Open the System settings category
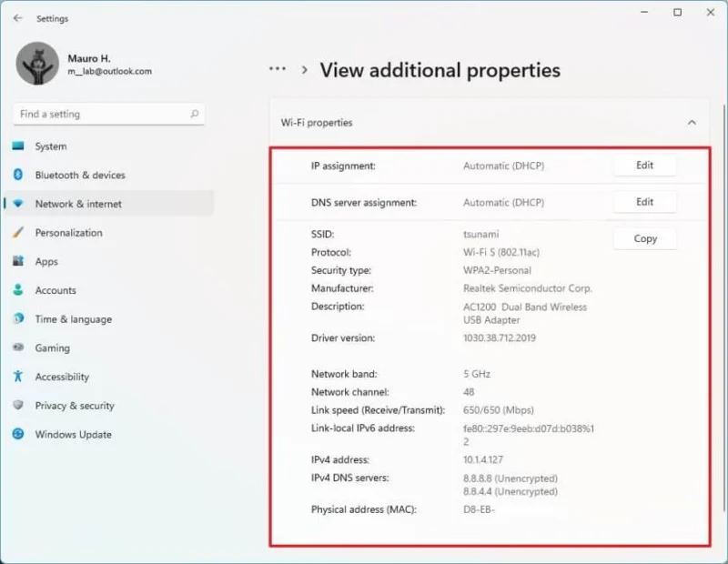The image size is (728, 564). coord(109,146)
